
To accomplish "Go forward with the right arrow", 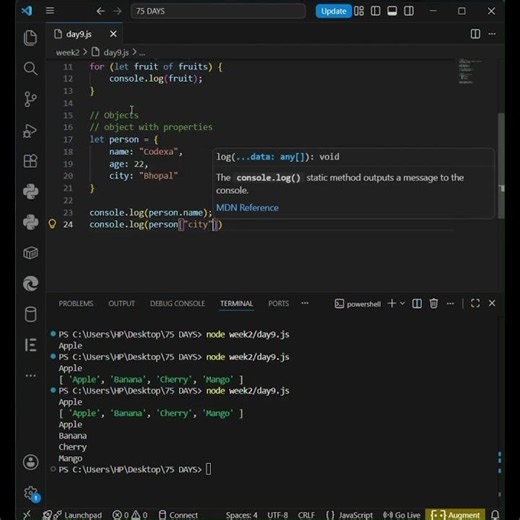I will click(x=117, y=11).
